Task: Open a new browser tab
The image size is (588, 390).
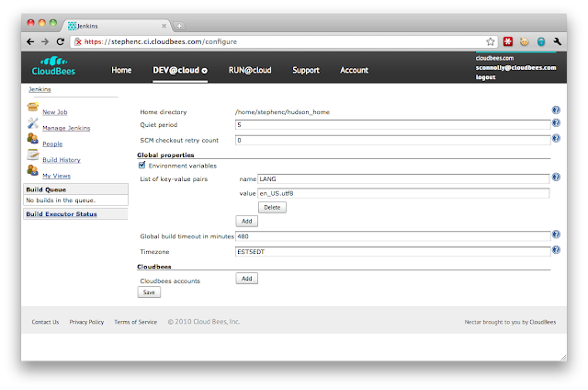Action: point(180,25)
